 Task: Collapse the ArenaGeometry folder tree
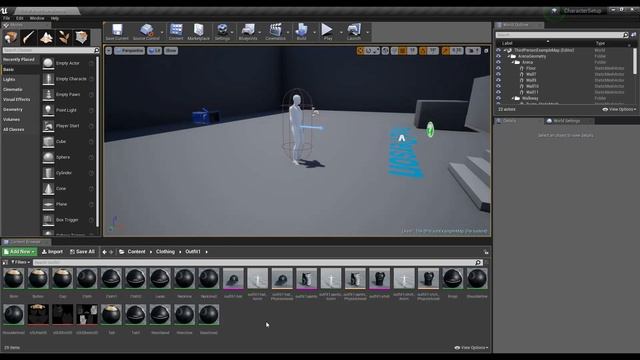[x=509, y=56]
